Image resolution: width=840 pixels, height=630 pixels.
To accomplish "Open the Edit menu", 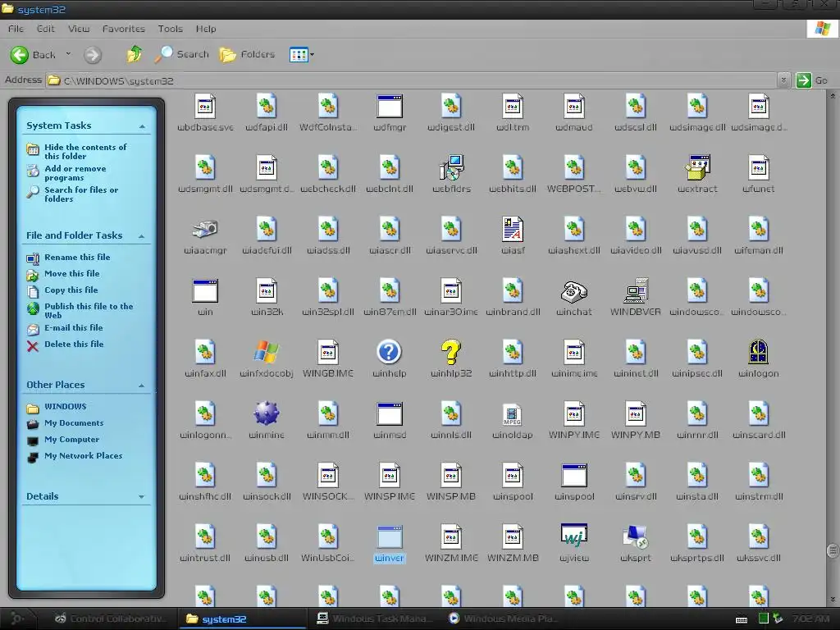I will point(46,29).
